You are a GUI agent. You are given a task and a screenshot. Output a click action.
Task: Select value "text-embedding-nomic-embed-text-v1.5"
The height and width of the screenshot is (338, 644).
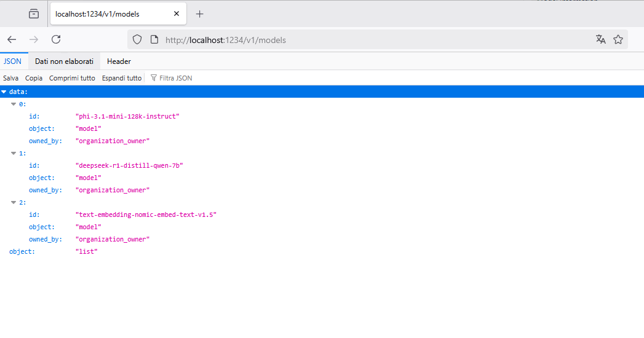(146, 214)
